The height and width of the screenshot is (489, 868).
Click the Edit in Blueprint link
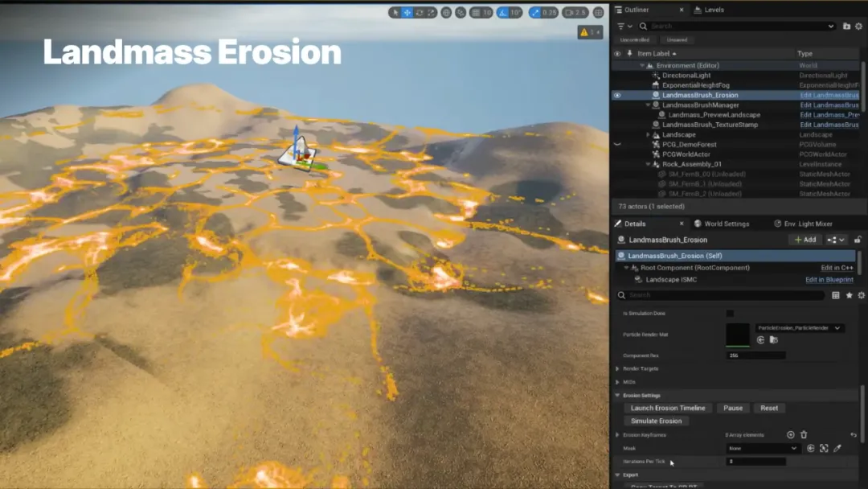[829, 280]
